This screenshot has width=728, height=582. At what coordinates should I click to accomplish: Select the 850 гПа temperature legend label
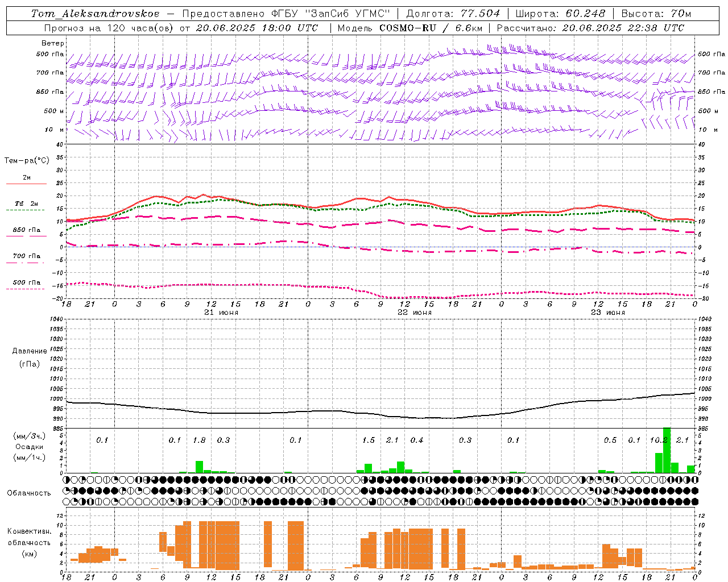click(x=27, y=230)
